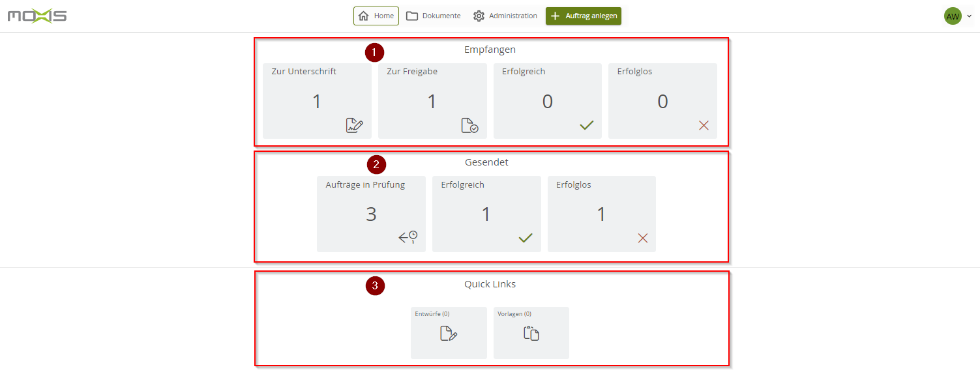This screenshot has width=980, height=376.
Task: Click the Entwürfe draft document icon
Action: [x=449, y=334]
